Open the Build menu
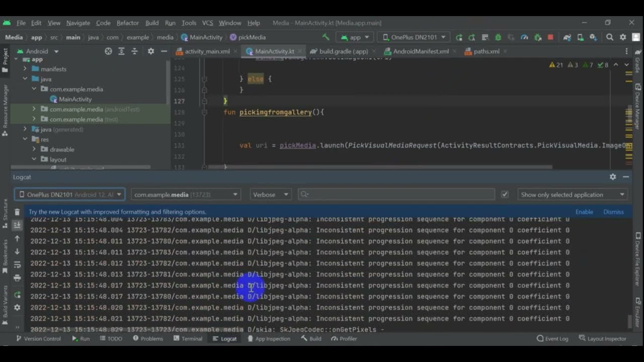This screenshot has height=362, width=644. [151, 23]
